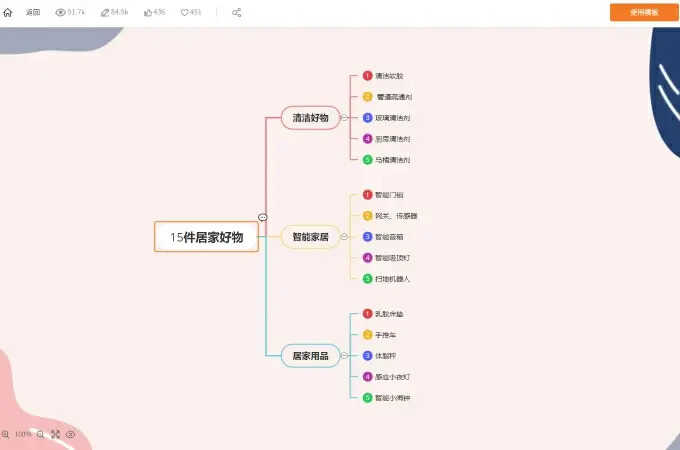
Task: Select the 网关、传感器 topic text
Action: pos(396,216)
